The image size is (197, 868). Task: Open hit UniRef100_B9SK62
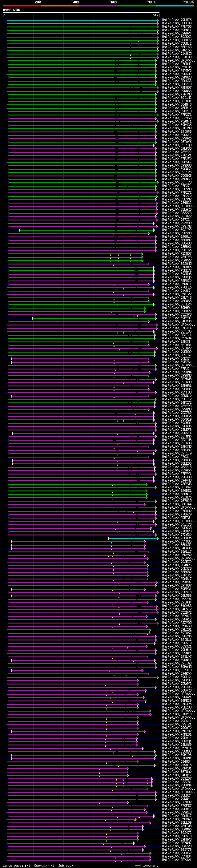[177, 37]
